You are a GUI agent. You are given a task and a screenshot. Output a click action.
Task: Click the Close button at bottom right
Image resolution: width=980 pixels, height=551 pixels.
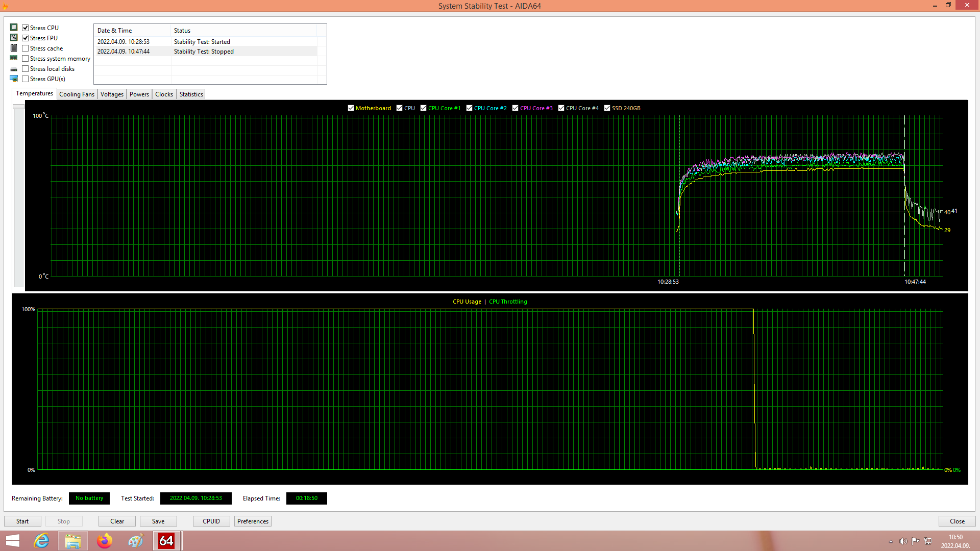click(x=957, y=521)
